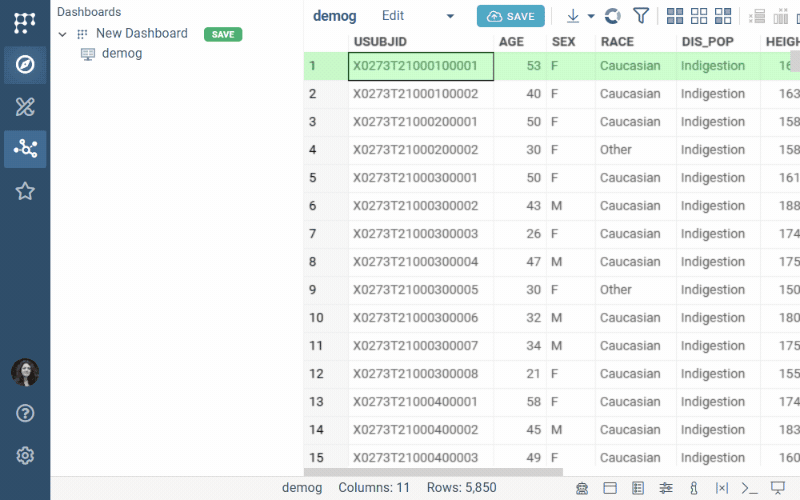Screen dimensions: 800x500
Task: Click the Datagrok logo icon
Action: (x=24, y=22)
